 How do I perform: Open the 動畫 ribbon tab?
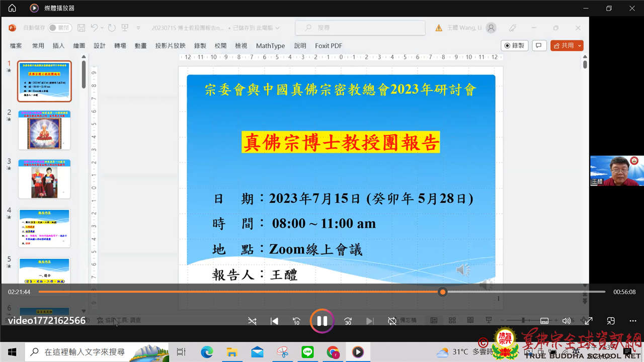tap(140, 46)
